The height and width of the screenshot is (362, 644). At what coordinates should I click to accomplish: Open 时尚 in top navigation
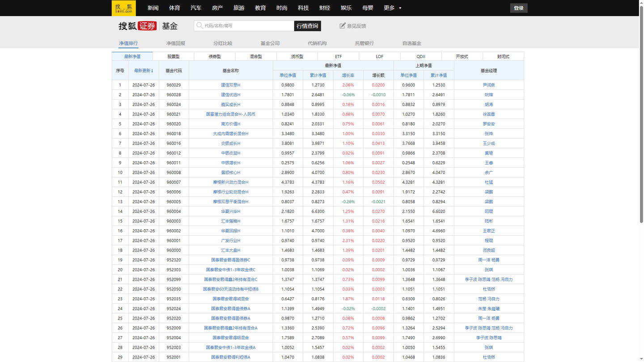(x=282, y=8)
